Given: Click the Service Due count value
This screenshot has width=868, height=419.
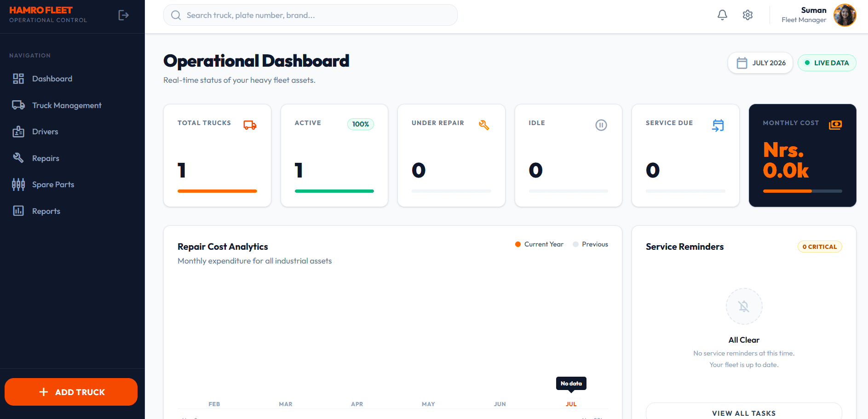Looking at the screenshot, I should pos(653,170).
